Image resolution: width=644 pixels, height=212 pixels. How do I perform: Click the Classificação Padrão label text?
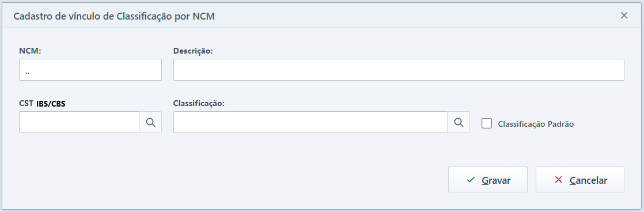[536, 124]
